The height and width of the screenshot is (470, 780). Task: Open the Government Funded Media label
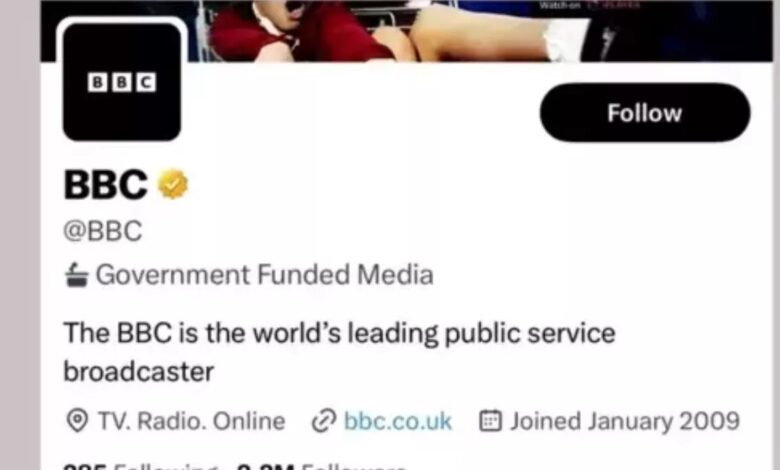pos(264,275)
